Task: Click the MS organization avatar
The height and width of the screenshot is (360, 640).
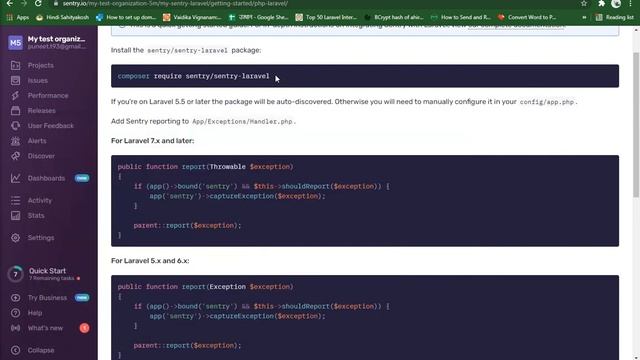Action: 16,42
